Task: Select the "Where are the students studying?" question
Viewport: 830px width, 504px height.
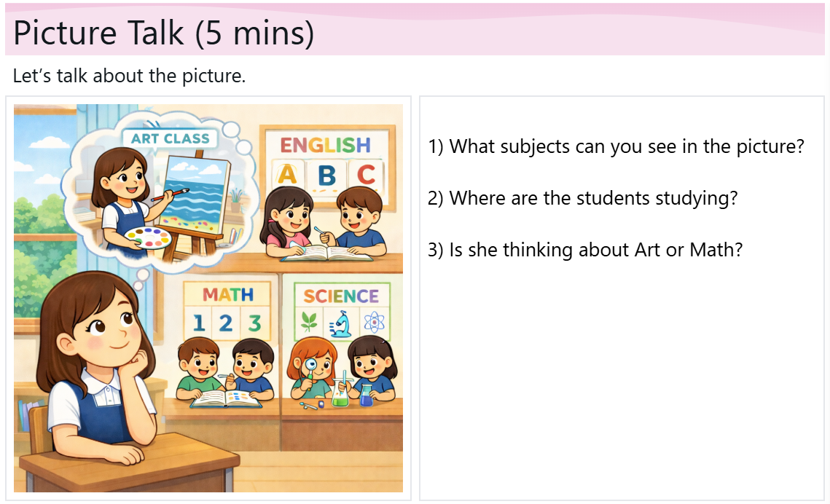Action: pyautogui.click(x=582, y=198)
